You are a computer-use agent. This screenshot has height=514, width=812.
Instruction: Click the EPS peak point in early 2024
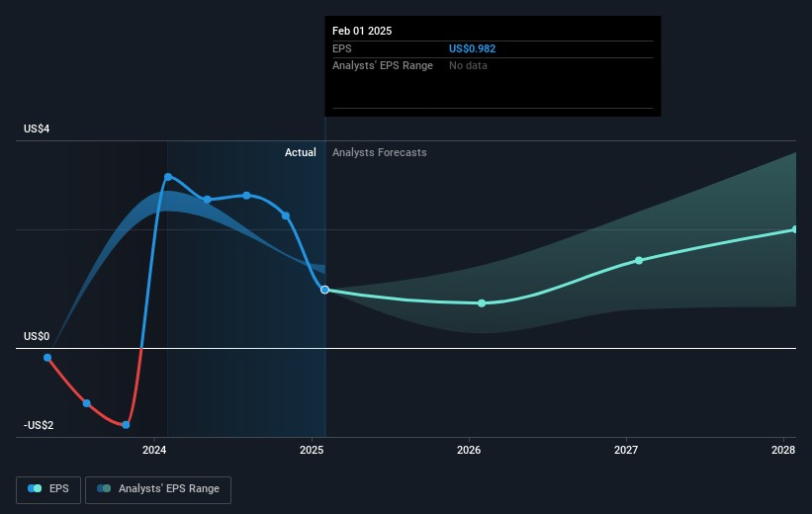[x=168, y=177]
